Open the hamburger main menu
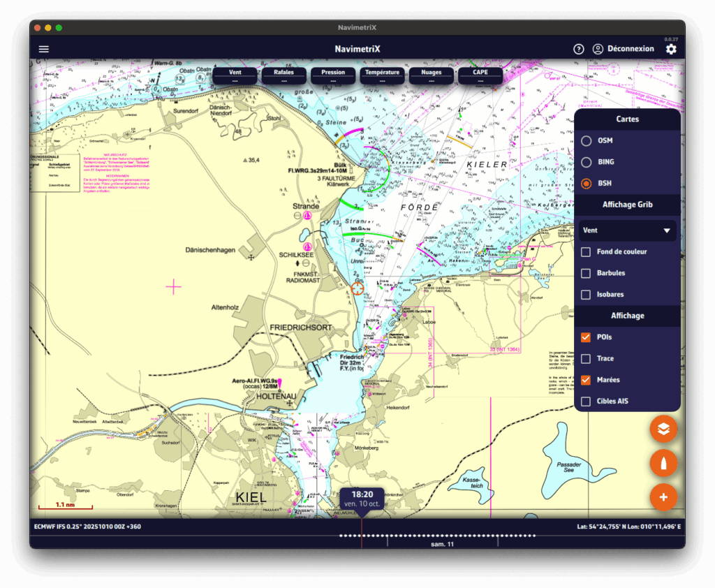715x588 pixels. tap(44, 49)
